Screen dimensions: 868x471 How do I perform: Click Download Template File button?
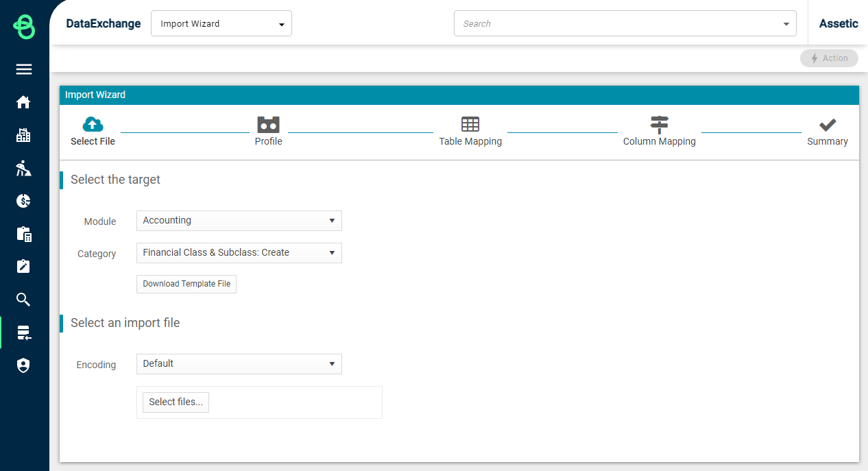tap(186, 284)
